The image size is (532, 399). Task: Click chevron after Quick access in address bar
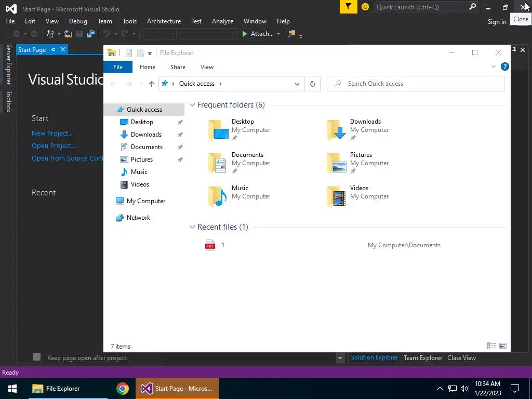[x=220, y=84]
